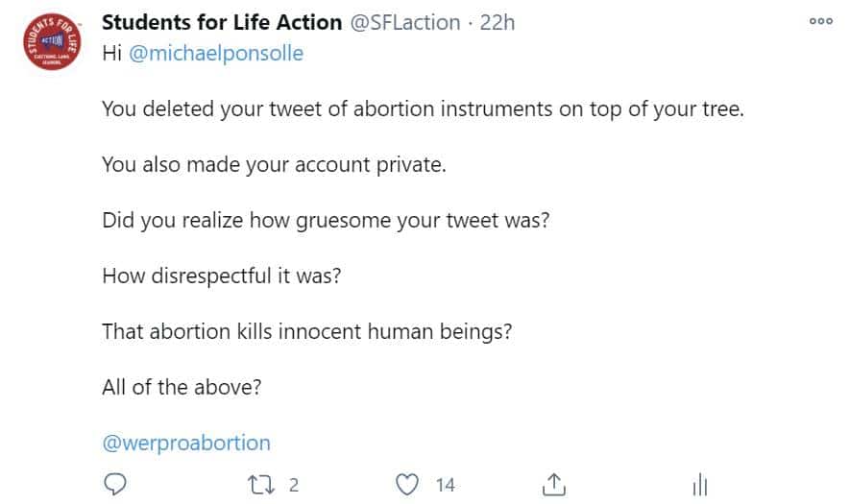View tweet analytics bar chart icon
The height and width of the screenshot is (504, 849).
(x=700, y=484)
